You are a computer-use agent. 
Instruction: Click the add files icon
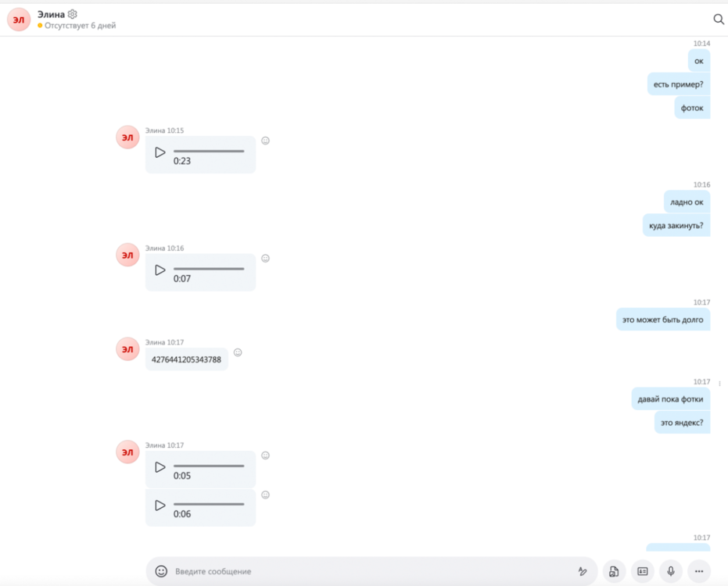[614, 571]
